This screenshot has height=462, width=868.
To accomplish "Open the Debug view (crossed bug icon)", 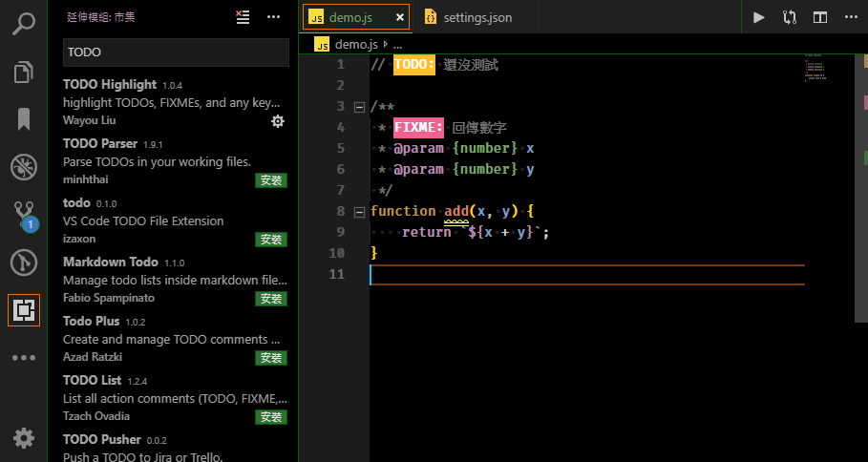I will (24, 166).
